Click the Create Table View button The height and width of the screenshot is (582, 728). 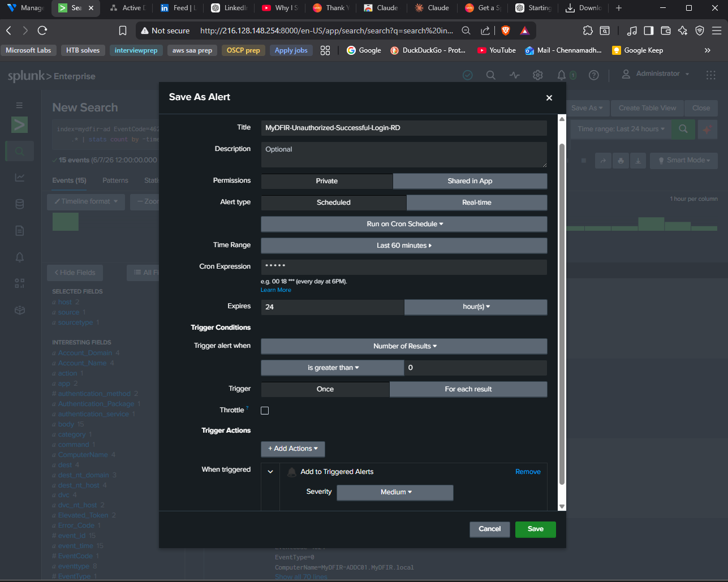click(x=647, y=108)
